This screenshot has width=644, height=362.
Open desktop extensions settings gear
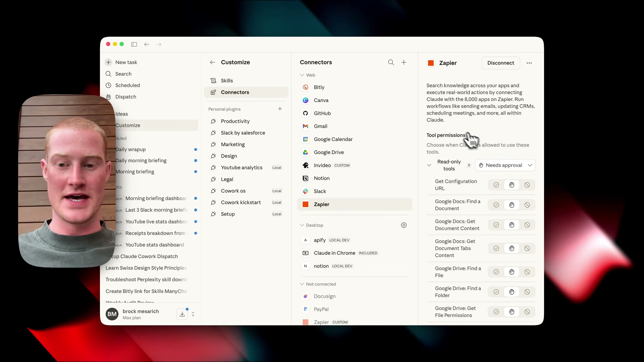coord(404,225)
